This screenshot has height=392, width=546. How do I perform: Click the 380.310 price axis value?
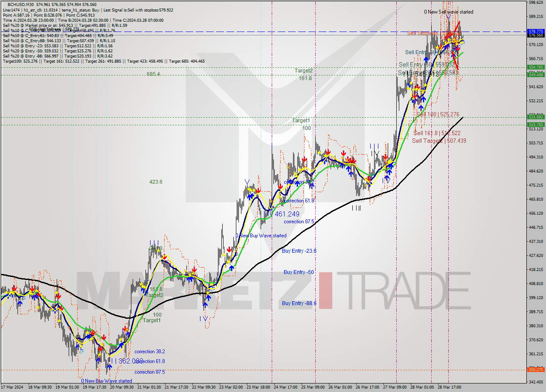click(536, 326)
